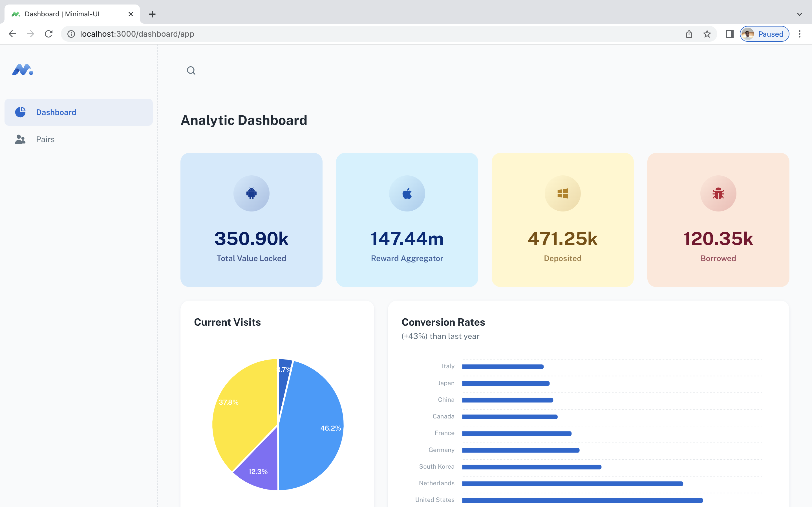Viewport: 812px width, 507px height.
Task: Select the Pairs icon in the sidebar
Action: coord(21,139)
